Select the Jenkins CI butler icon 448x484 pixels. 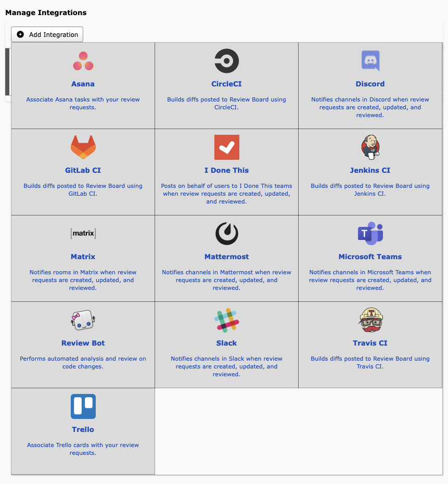(370, 147)
